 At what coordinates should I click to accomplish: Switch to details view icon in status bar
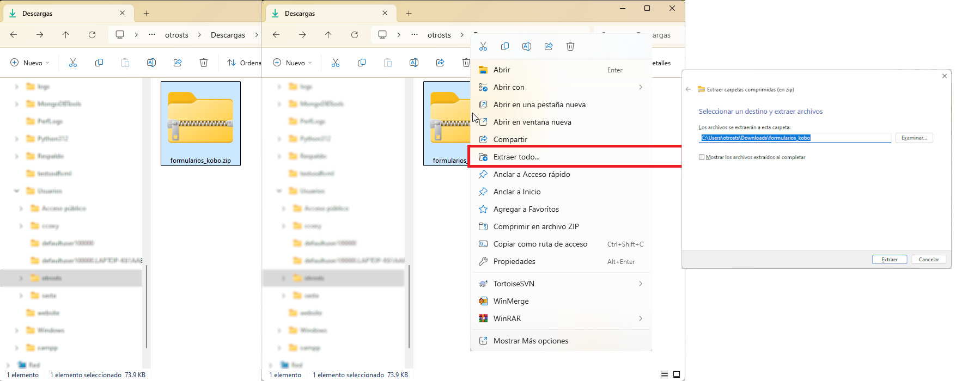(665, 374)
